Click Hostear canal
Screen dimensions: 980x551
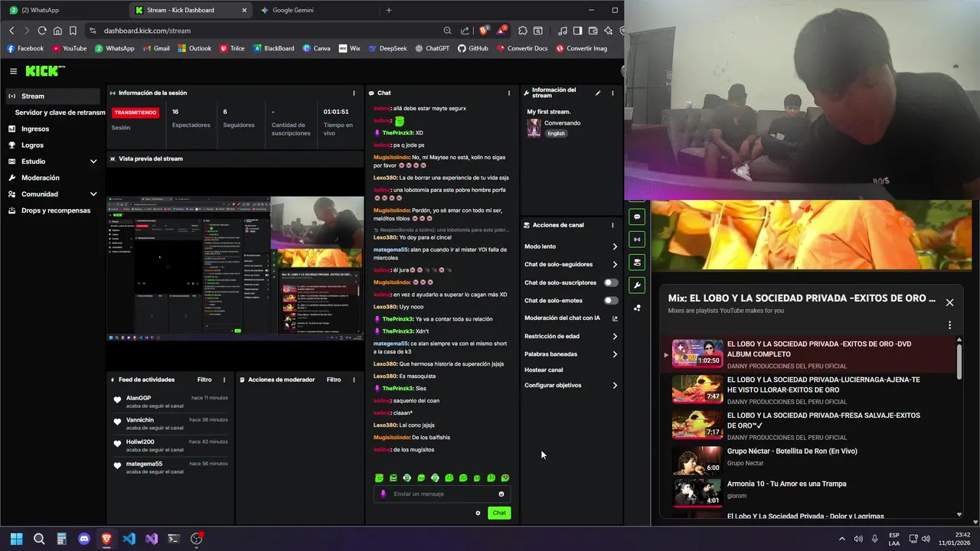pos(544,370)
